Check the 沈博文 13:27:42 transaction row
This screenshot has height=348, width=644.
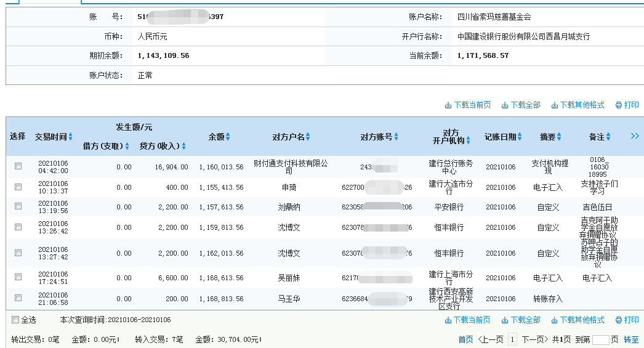18,253
